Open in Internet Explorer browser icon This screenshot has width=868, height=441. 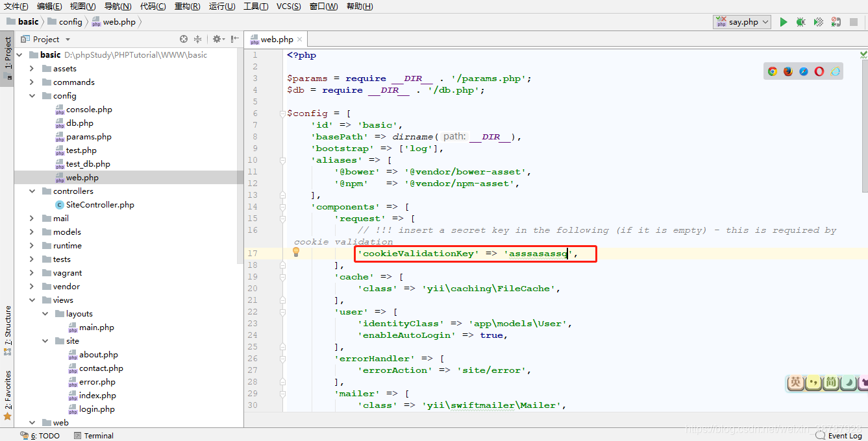tap(835, 71)
